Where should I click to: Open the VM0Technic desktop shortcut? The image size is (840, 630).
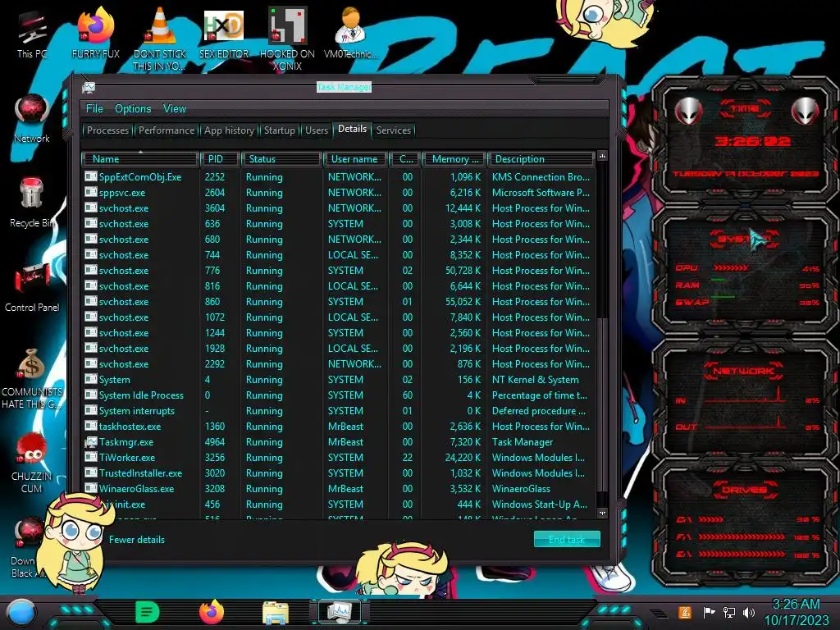350,33
